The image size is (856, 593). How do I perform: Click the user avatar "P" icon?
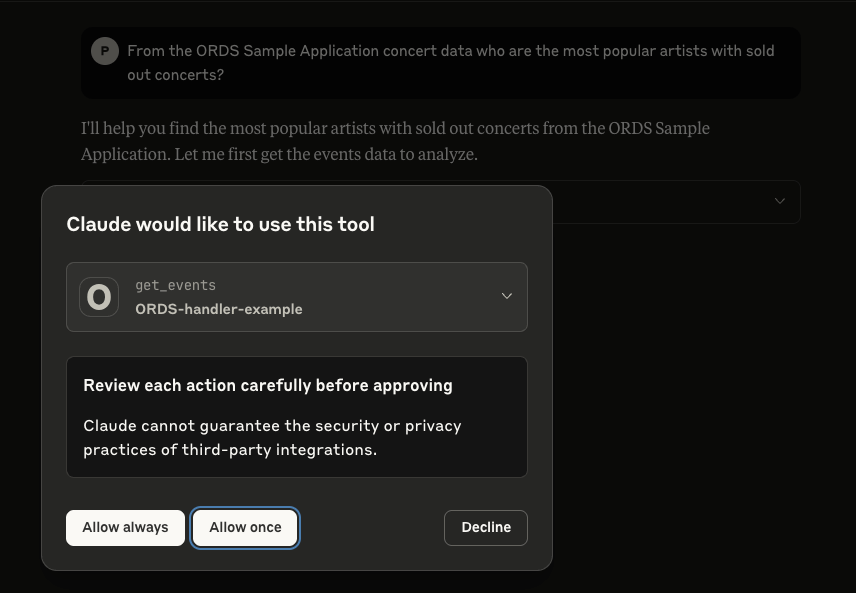[x=105, y=51]
